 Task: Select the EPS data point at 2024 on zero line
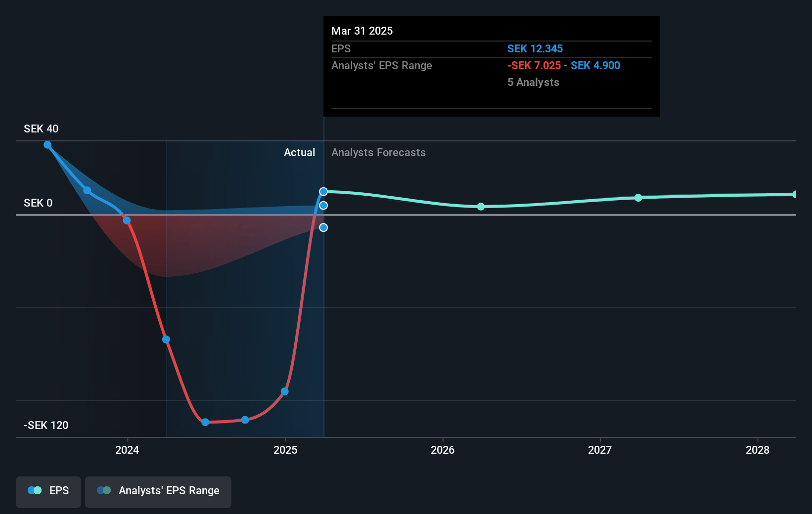[127, 220]
